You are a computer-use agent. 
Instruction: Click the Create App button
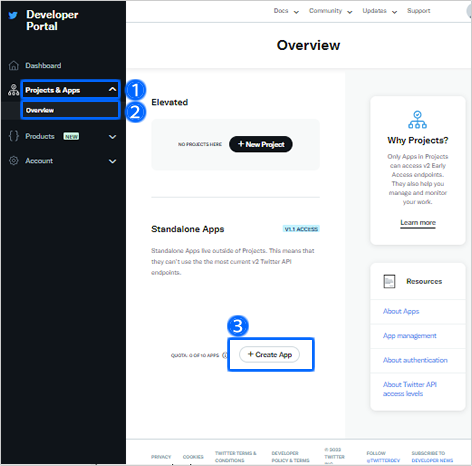[x=269, y=354]
